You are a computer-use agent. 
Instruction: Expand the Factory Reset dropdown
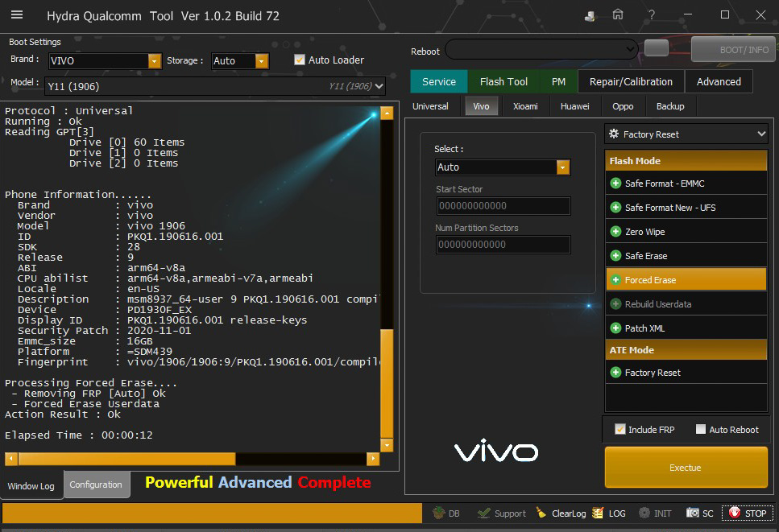tap(761, 134)
